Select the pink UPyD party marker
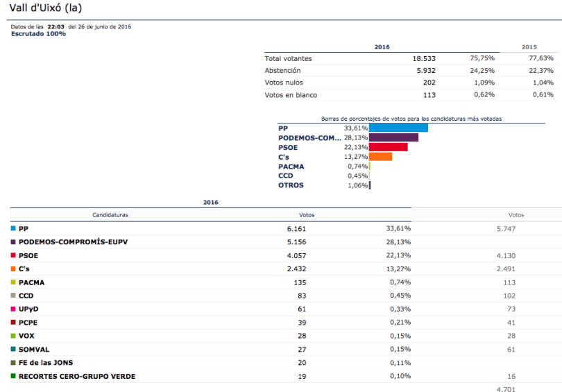The width and height of the screenshot is (562, 392). click(x=13, y=309)
